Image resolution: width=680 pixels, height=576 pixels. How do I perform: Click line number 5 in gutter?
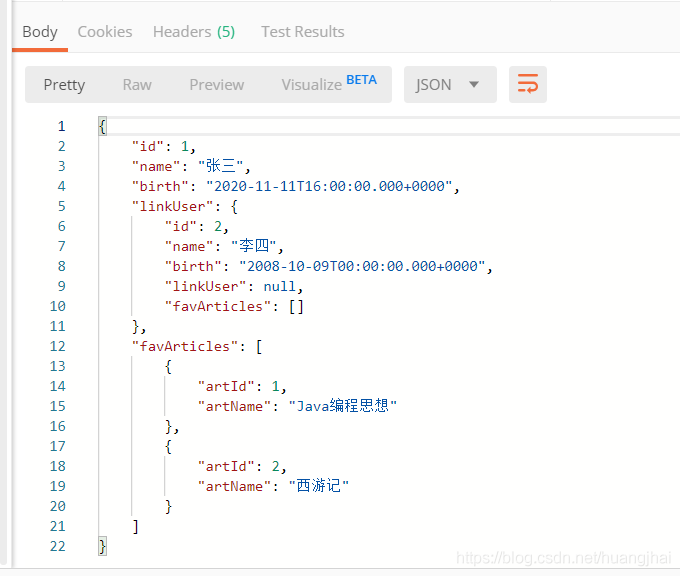tap(62, 206)
